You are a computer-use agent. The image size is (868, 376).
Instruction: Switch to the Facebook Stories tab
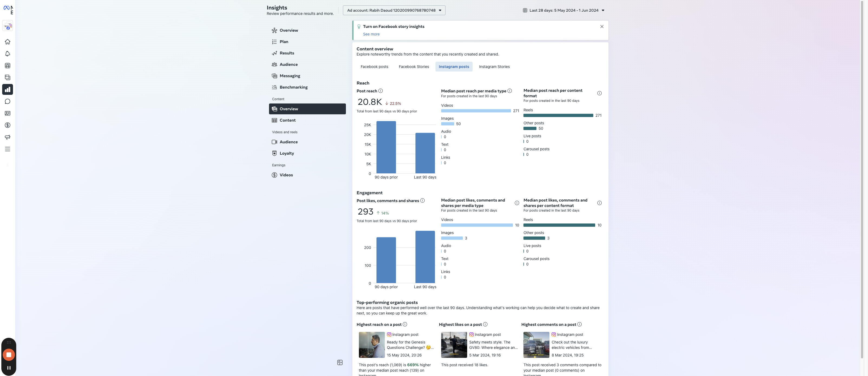coord(414,67)
